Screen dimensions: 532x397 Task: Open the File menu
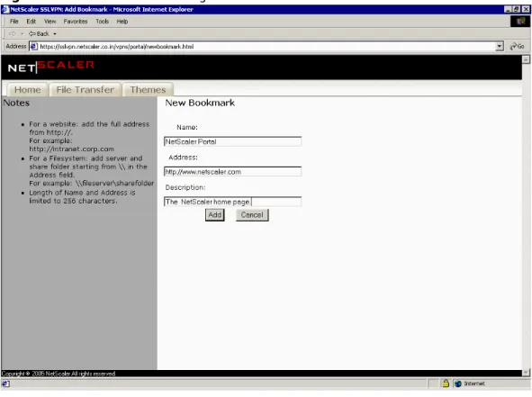[x=14, y=22]
